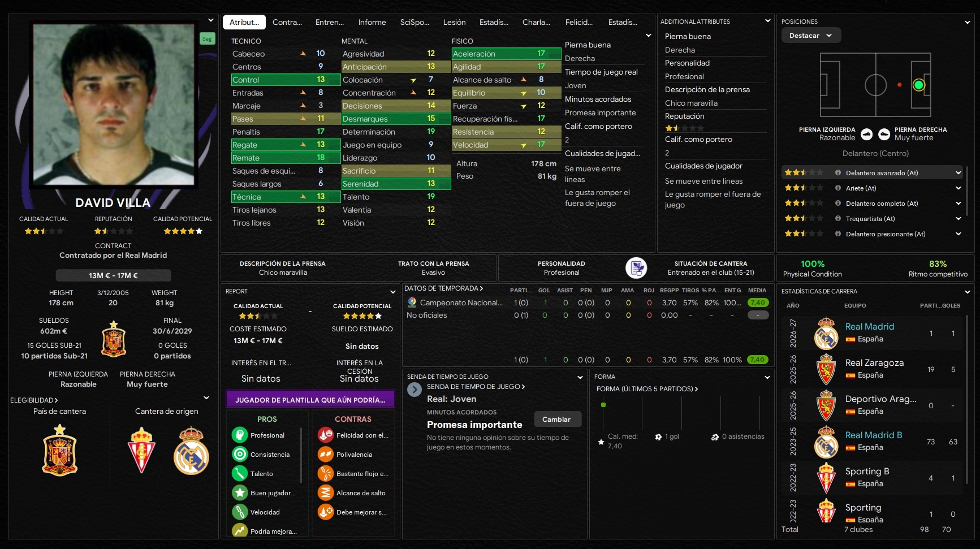The width and height of the screenshot is (980, 549).
Task: Open the SciSpo... tab
Action: (415, 23)
